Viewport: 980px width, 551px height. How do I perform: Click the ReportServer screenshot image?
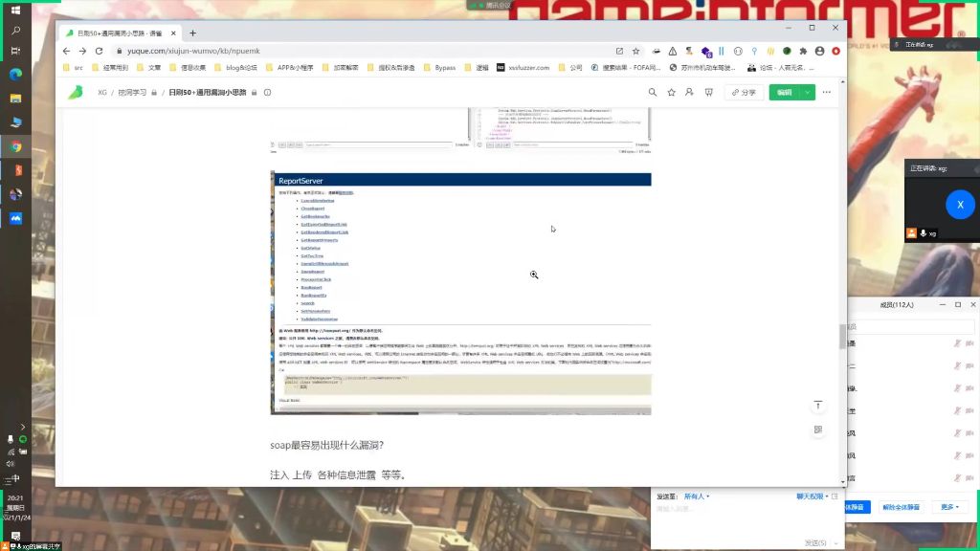point(460,293)
